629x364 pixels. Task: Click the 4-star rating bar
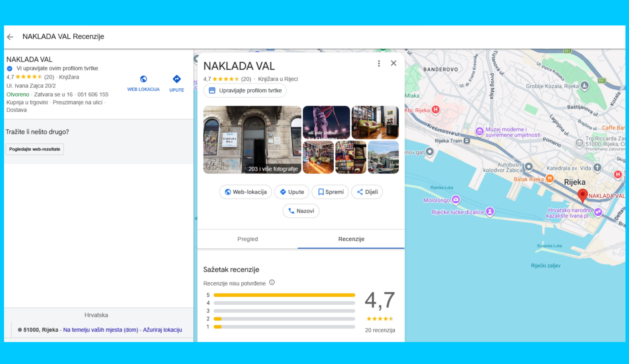(x=284, y=303)
